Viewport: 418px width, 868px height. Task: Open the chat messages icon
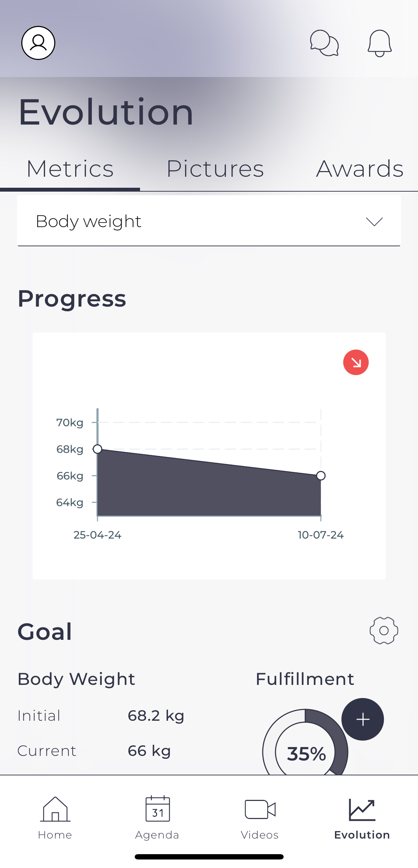324,43
